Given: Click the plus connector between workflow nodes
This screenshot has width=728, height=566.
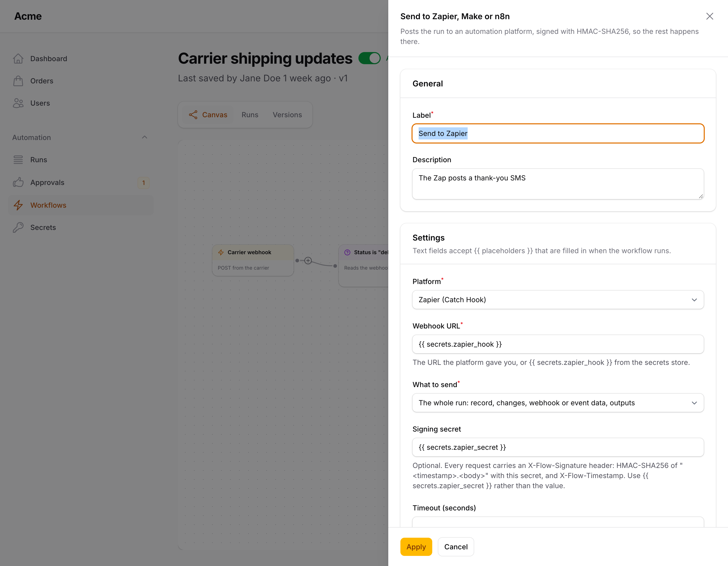Looking at the screenshot, I should [308, 261].
